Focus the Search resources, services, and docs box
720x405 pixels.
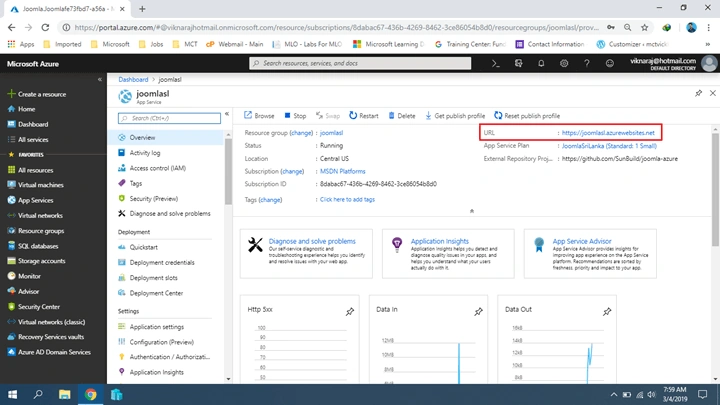[360, 63]
